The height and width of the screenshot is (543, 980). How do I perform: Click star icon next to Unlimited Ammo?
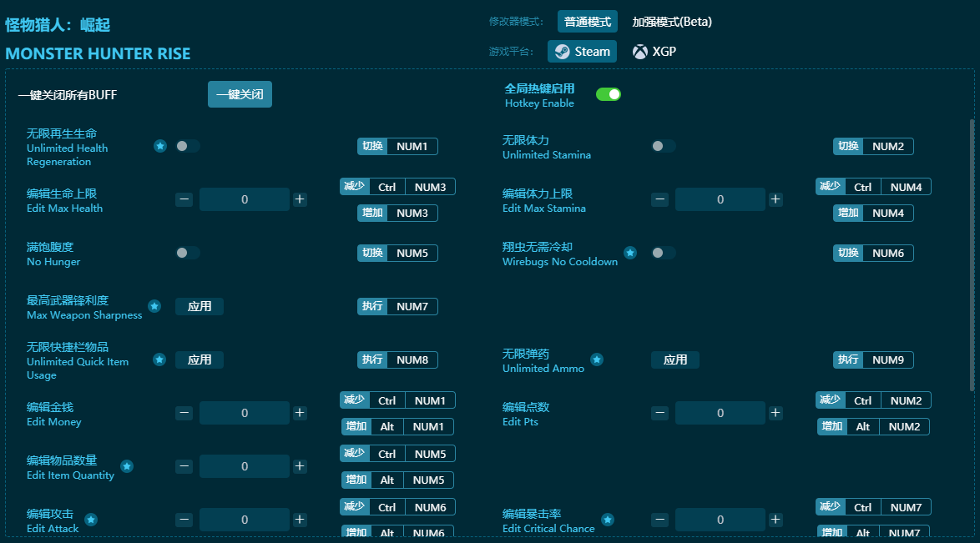tap(597, 359)
